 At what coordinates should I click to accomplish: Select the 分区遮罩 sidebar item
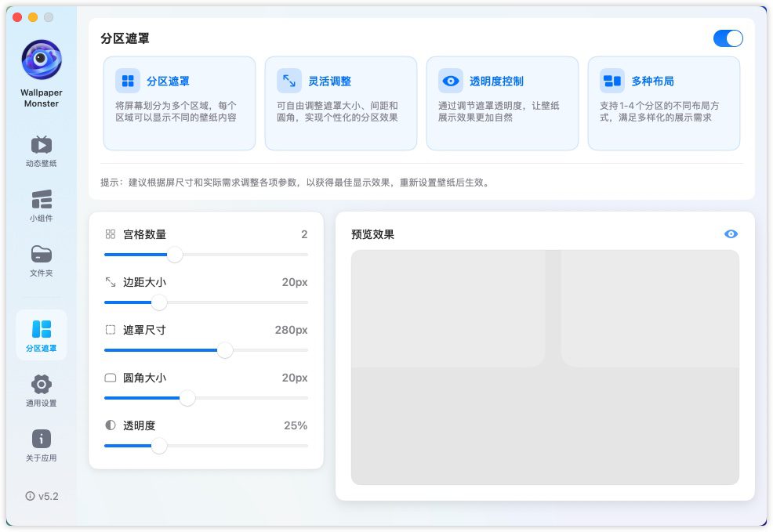pos(42,335)
